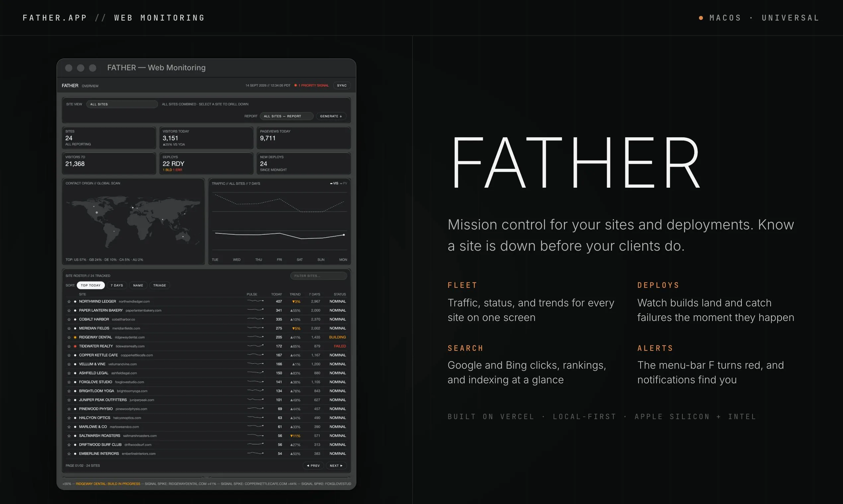Click the world map in Contact Origin panel
Screen dimensions: 843x504
pos(133,221)
